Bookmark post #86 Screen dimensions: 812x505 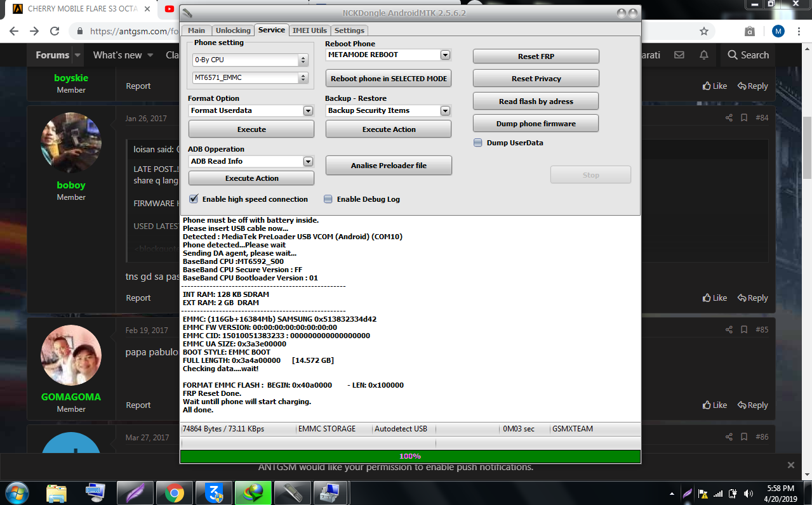[744, 437]
